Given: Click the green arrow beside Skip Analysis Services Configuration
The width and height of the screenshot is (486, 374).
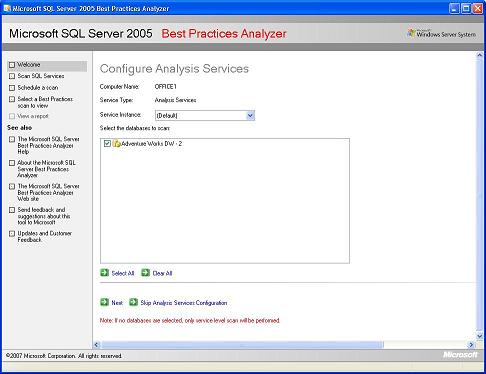Looking at the screenshot, I should pyautogui.click(x=133, y=302).
